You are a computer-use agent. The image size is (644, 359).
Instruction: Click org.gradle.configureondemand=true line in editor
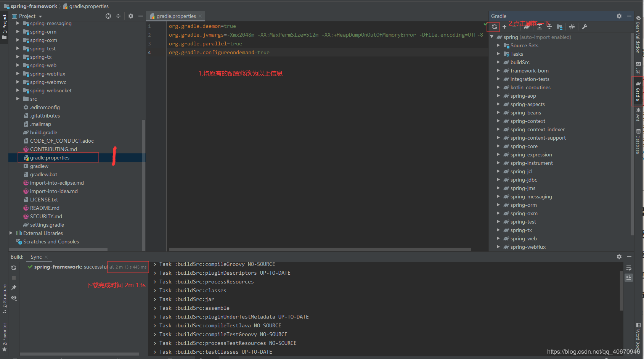[x=219, y=52]
